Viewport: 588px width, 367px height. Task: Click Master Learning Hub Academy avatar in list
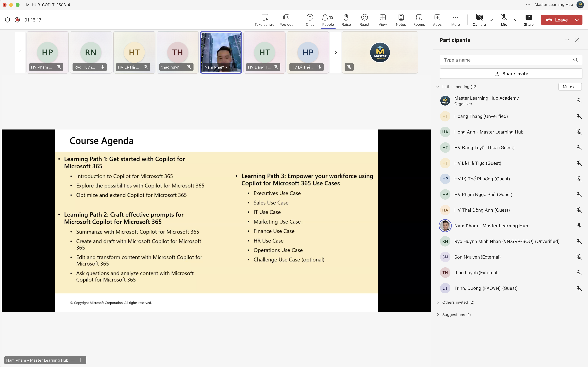click(x=445, y=101)
